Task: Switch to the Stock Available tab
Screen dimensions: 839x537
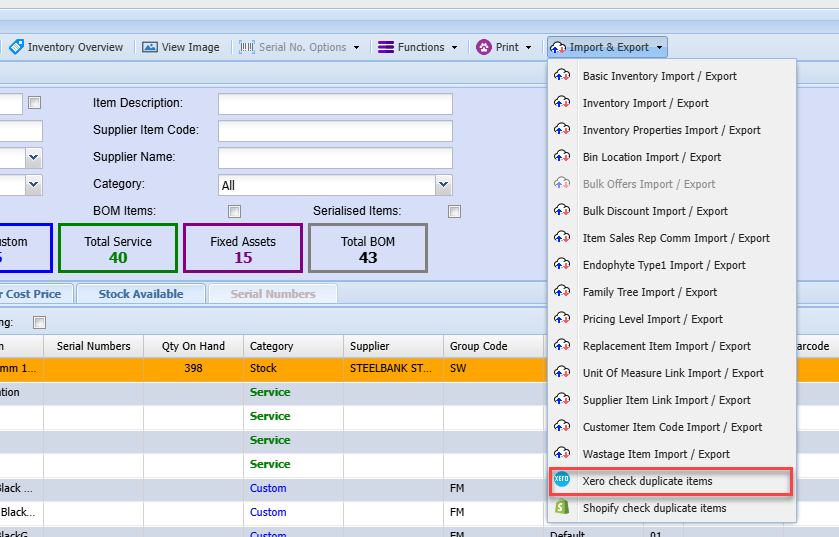Action: 140,294
